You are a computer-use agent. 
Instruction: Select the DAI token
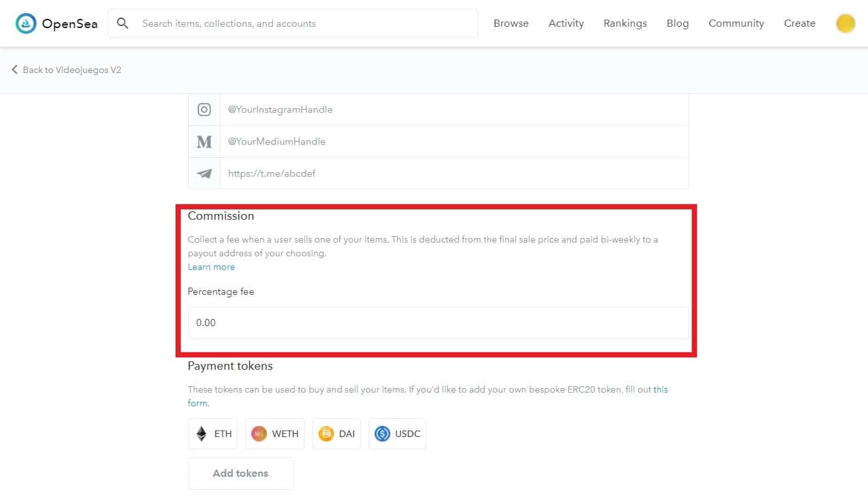pyautogui.click(x=337, y=434)
